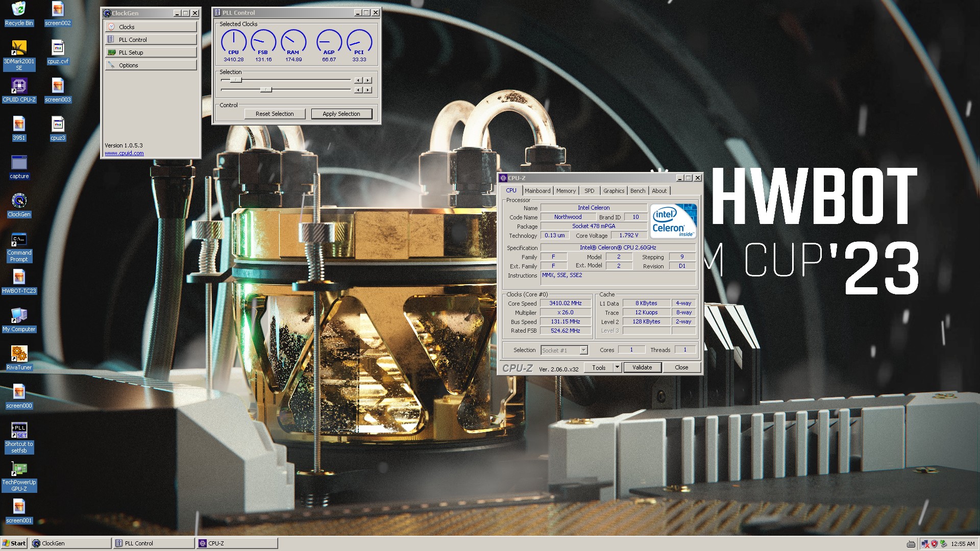Image resolution: width=980 pixels, height=551 pixels.
Task: Select the screen003 image icon
Action: pos(58,90)
